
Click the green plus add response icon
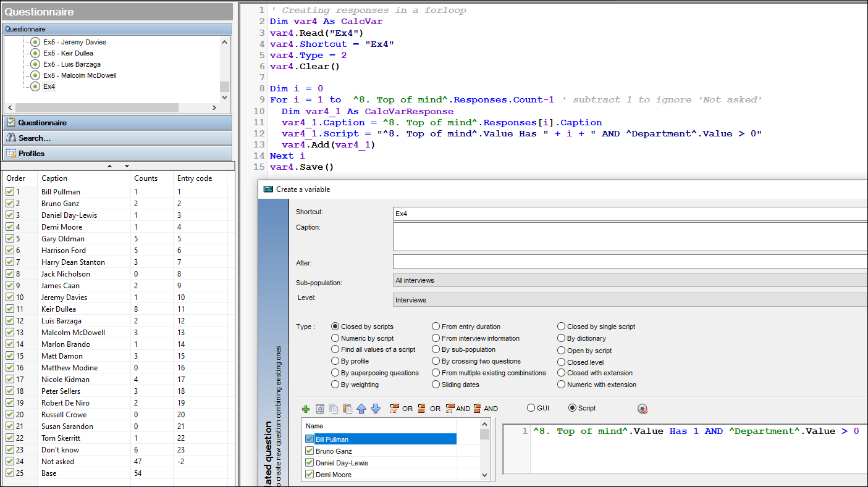[306, 409]
